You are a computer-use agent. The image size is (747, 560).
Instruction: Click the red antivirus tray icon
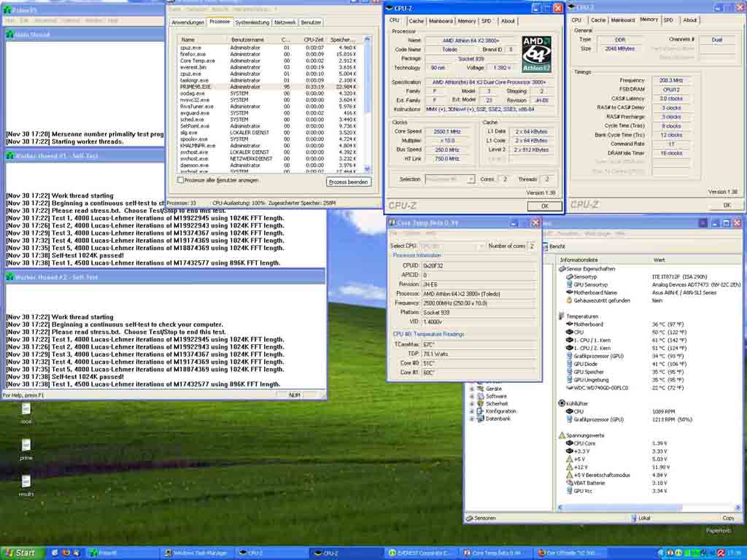(721, 553)
